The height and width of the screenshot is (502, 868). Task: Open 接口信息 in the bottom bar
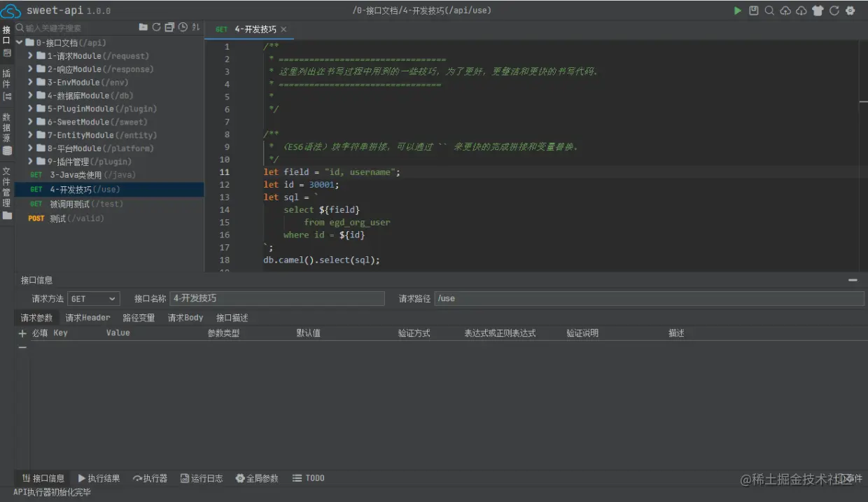pos(43,478)
